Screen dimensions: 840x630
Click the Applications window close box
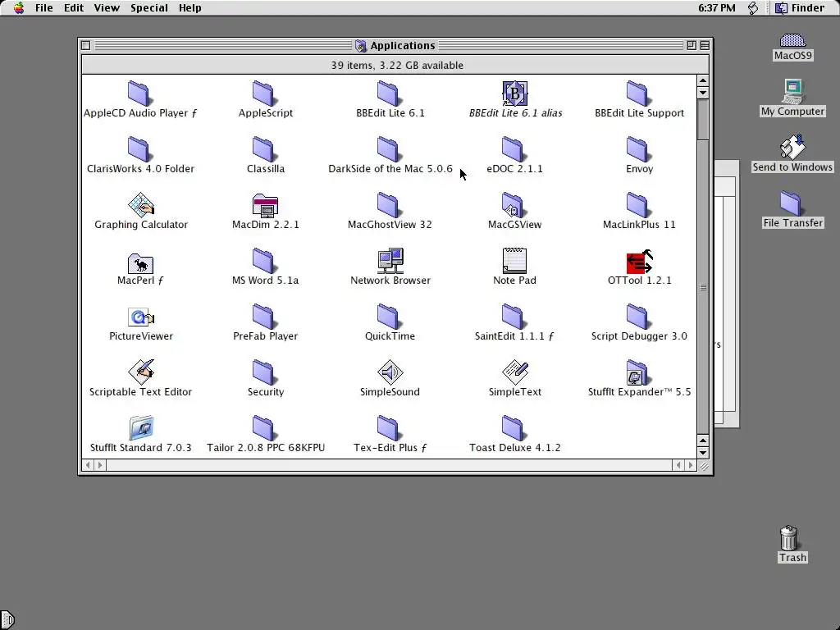click(85, 46)
